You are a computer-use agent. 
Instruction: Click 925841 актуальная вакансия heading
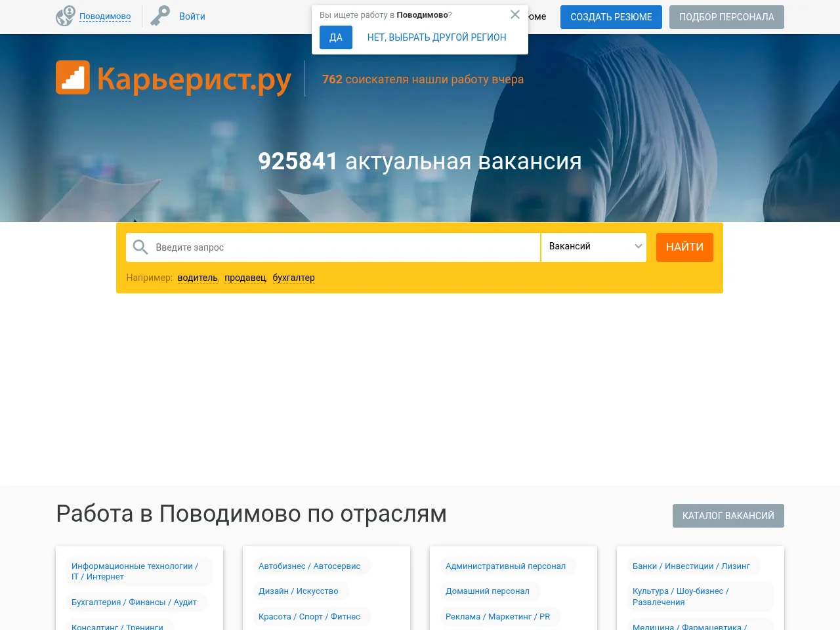[x=420, y=161]
